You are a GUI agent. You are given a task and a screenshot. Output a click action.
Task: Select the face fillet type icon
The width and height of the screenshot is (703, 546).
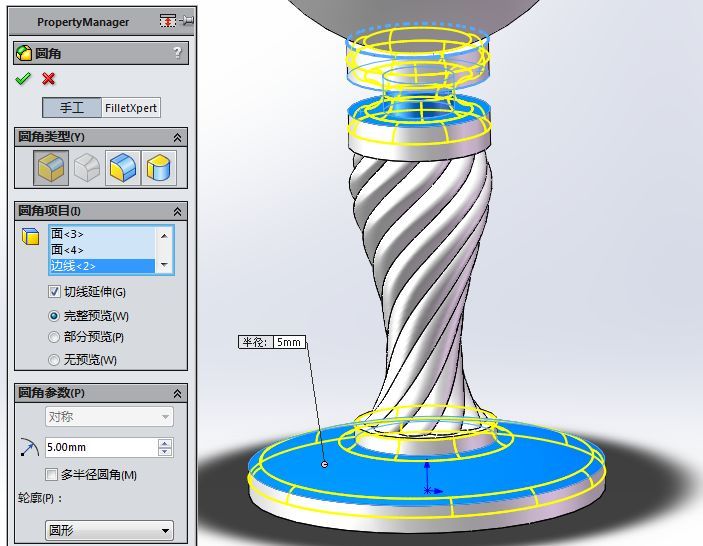tap(123, 168)
